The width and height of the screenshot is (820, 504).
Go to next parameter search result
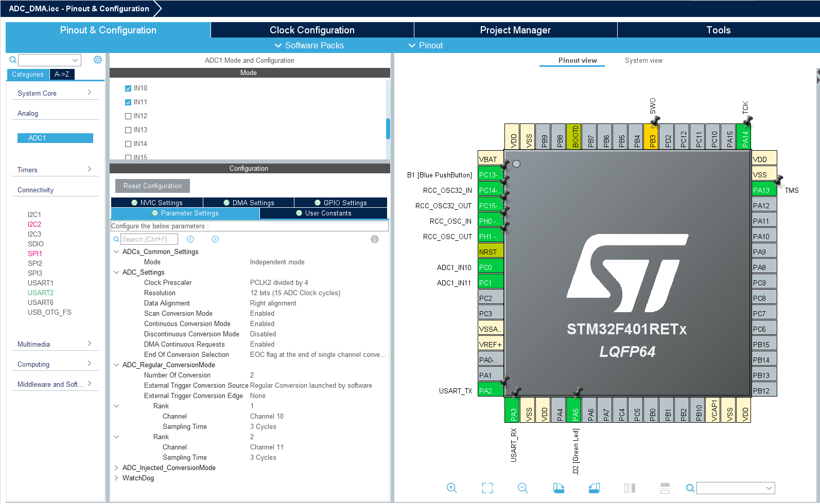coord(215,239)
